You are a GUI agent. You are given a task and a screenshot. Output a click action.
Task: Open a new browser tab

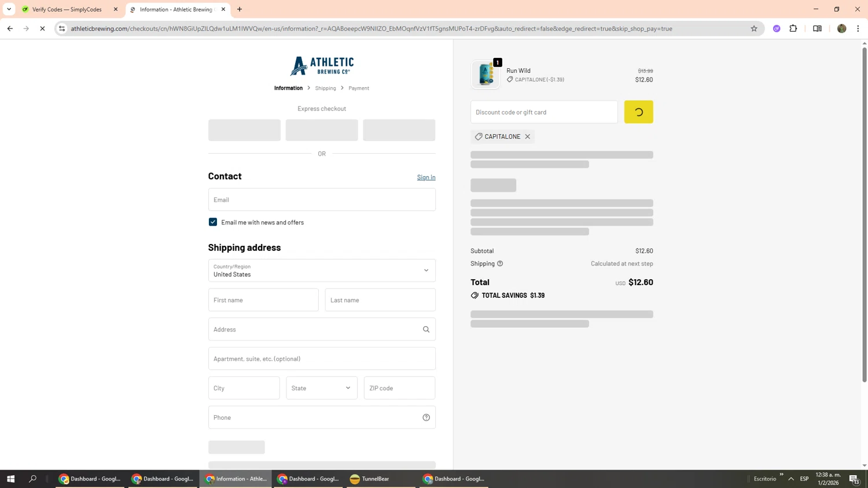(240, 9)
